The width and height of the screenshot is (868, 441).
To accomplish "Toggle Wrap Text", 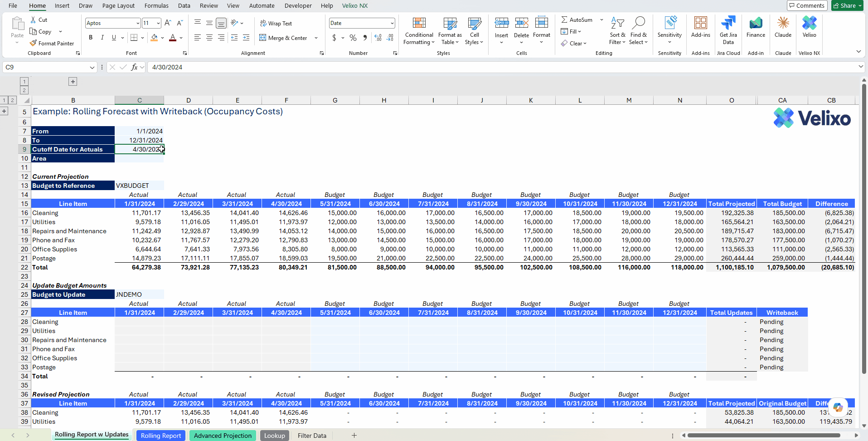I will [x=276, y=23].
